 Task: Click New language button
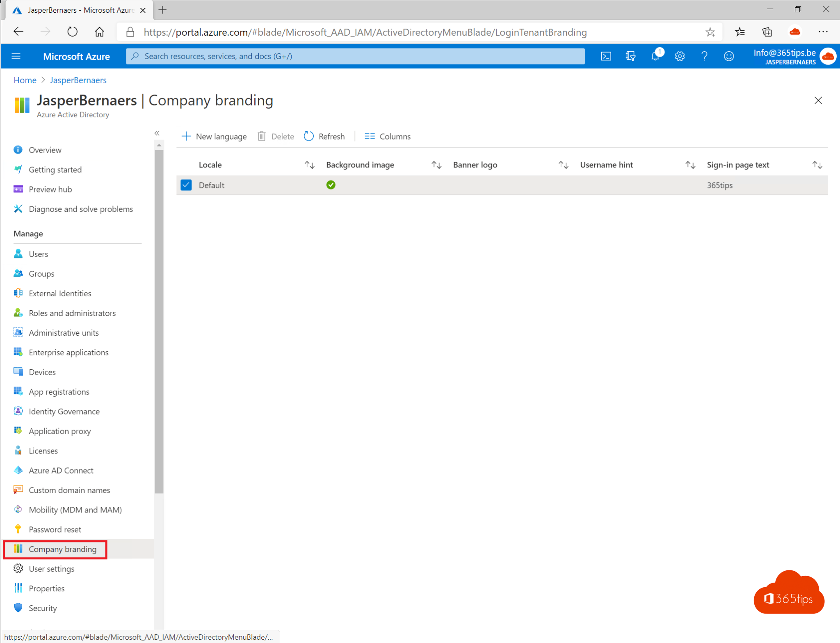pyautogui.click(x=214, y=136)
